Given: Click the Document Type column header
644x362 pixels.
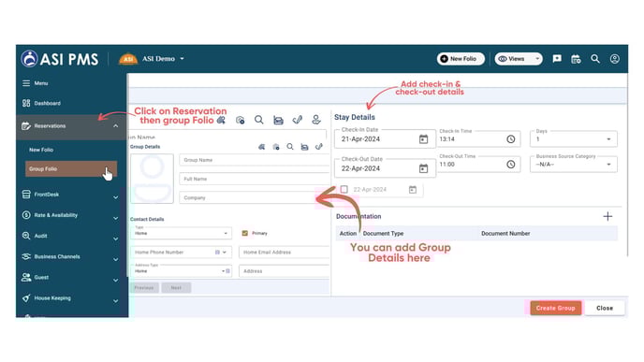Looking at the screenshot, I should tap(383, 233).
